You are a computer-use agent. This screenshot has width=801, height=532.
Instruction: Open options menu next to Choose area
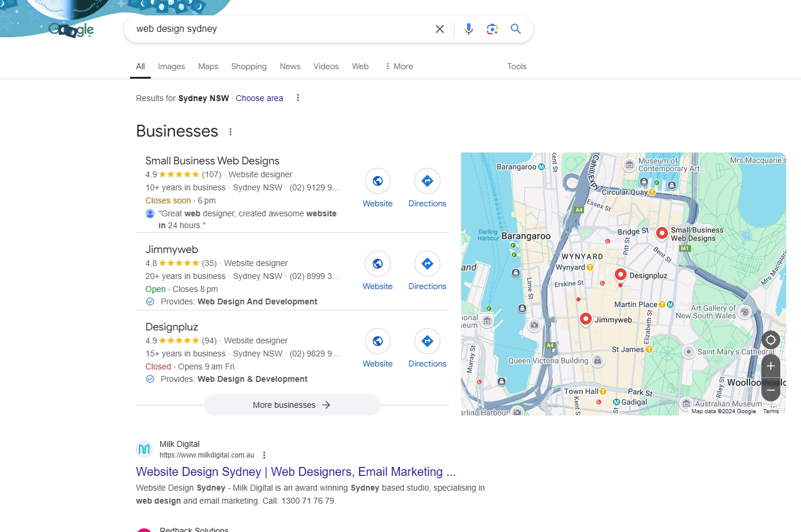click(x=298, y=98)
